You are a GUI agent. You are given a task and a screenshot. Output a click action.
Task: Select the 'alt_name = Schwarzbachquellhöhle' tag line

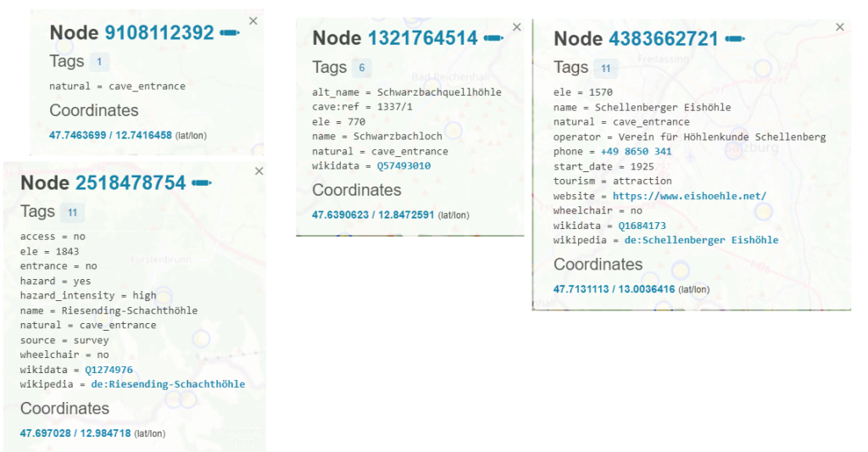(x=407, y=92)
